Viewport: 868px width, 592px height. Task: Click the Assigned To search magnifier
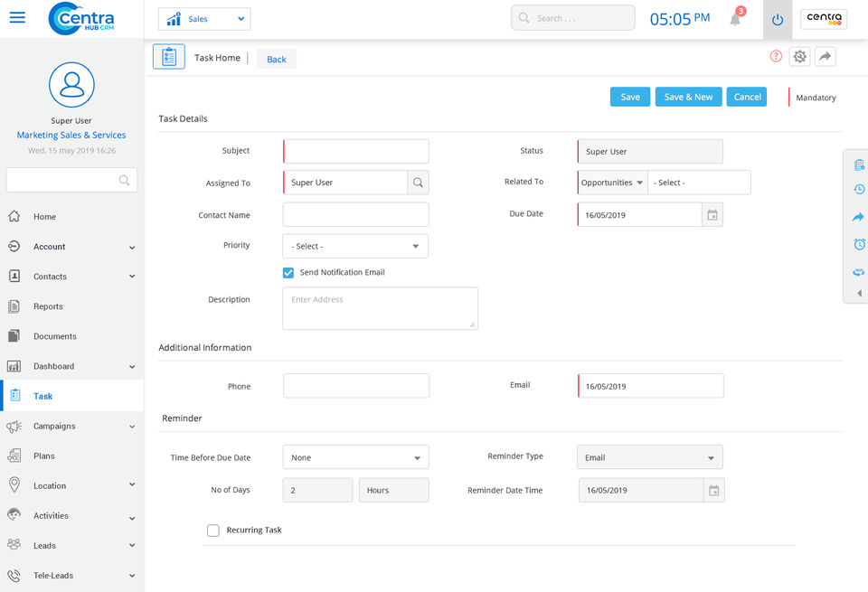click(x=418, y=183)
